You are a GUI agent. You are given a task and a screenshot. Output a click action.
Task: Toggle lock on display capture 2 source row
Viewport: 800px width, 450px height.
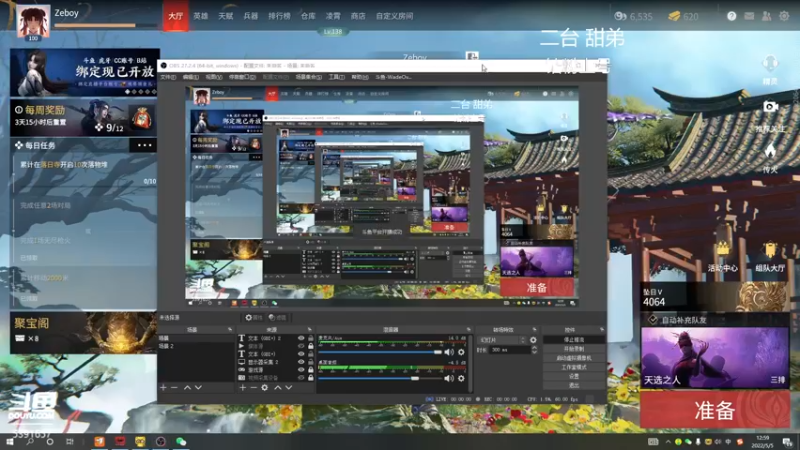310,362
